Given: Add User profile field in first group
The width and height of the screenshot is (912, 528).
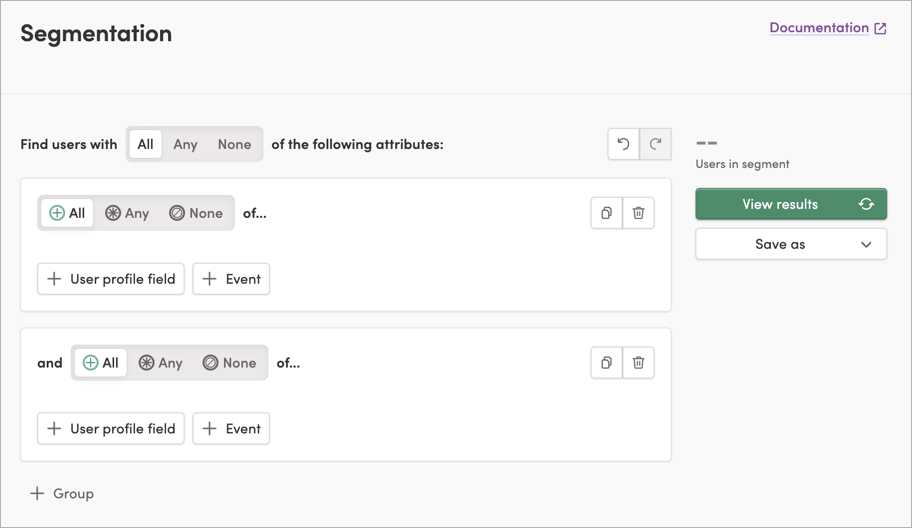Looking at the screenshot, I should tap(111, 279).
